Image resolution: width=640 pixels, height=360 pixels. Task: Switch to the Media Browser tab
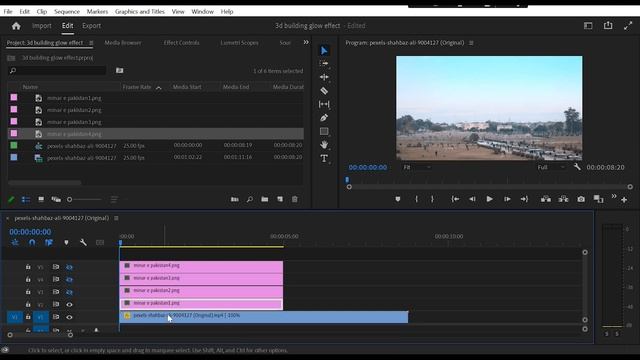click(123, 42)
